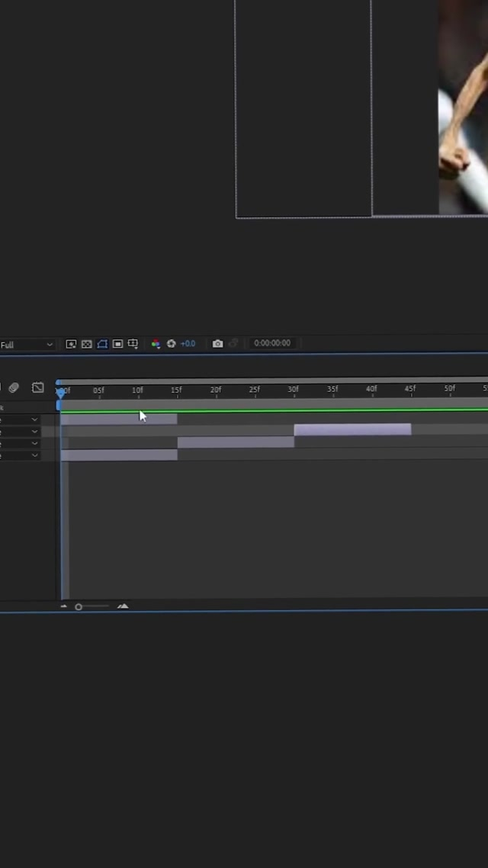This screenshot has width=488, height=868.
Task: Click the Reset Exposure icon
Action: coord(171,344)
